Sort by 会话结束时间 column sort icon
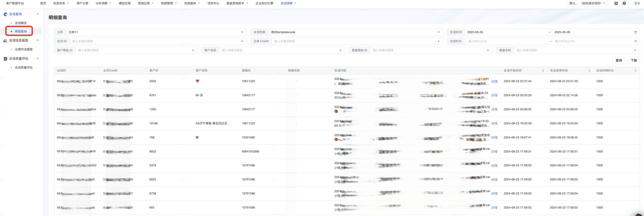 (589, 71)
